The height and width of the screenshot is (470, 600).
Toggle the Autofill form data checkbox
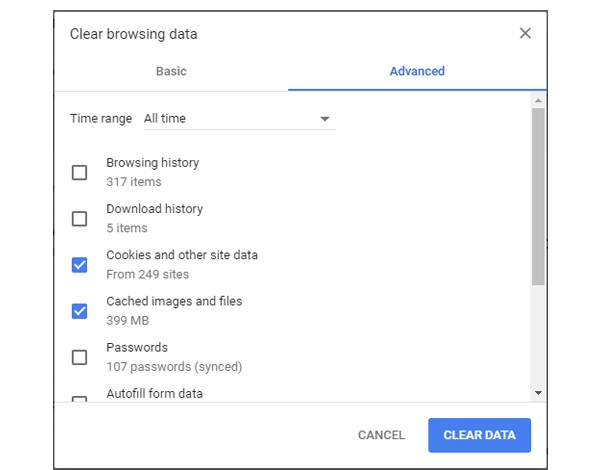click(x=80, y=399)
